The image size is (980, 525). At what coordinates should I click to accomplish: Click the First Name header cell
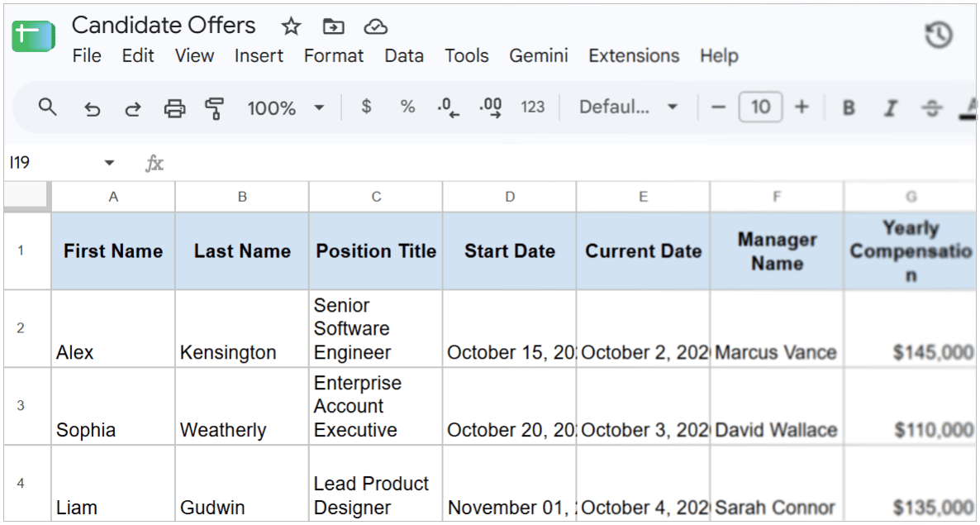coord(113,251)
